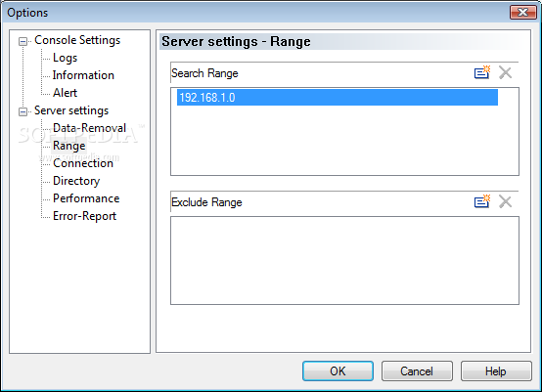
Task: Click inside the empty Exclude Range list
Action: [344, 260]
